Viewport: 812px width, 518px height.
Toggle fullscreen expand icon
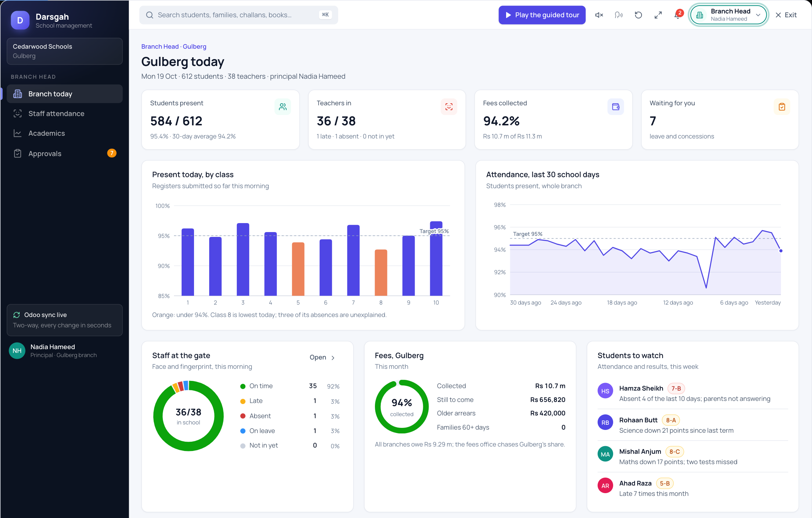[658, 15]
